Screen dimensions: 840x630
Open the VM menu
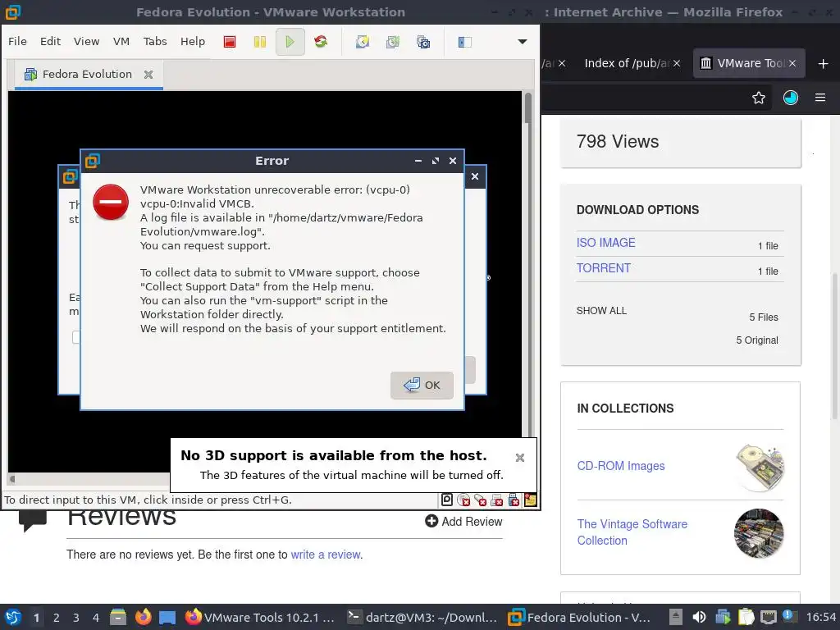[121, 41]
